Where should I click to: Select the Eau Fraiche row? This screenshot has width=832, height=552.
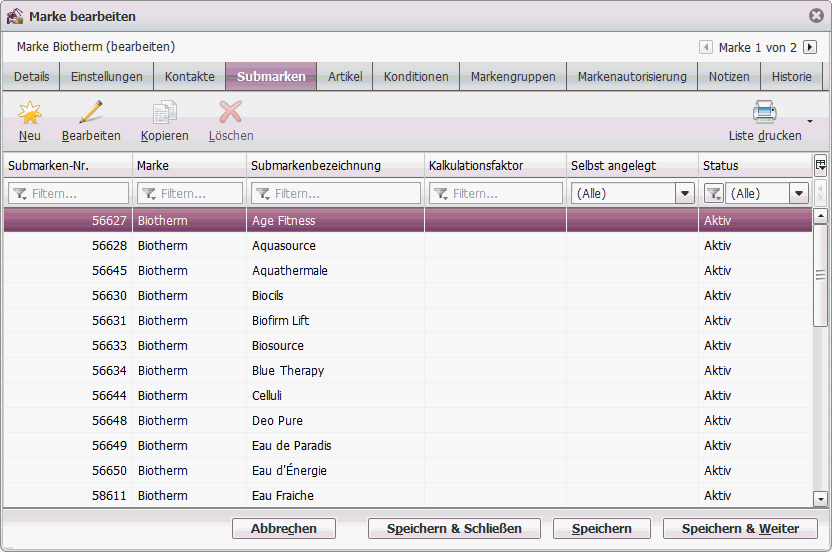point(408,495)
